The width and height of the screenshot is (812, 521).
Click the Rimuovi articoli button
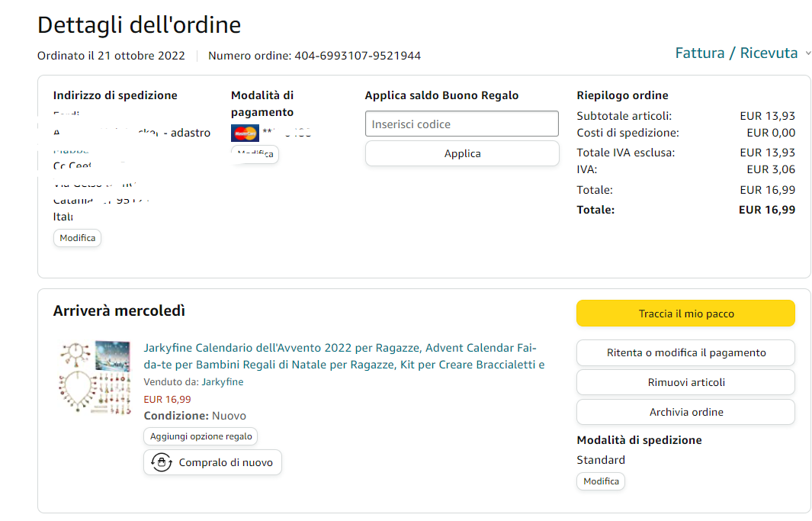point(685,382)
